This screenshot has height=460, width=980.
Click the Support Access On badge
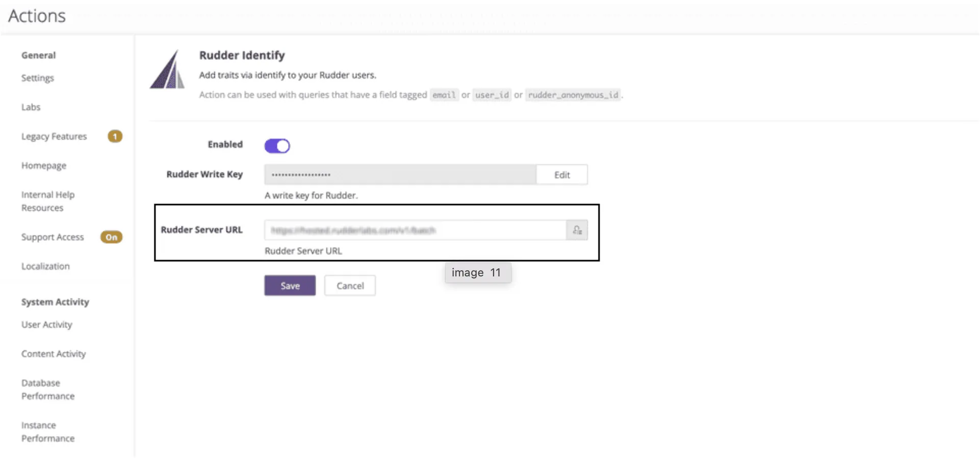point(112,237)
